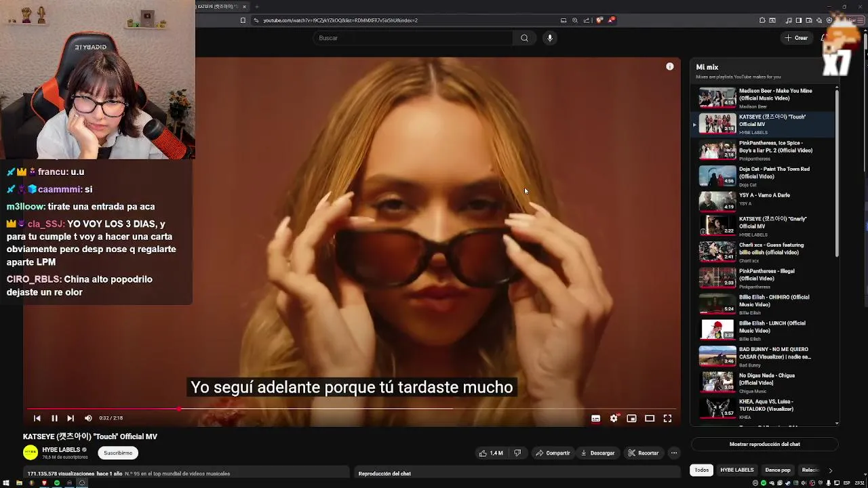Select the 'Todos' filter chip

(702, 470)
